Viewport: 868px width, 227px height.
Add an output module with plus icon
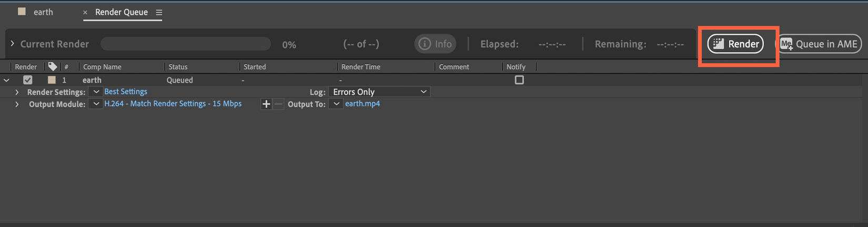click(x=266, y=104)
